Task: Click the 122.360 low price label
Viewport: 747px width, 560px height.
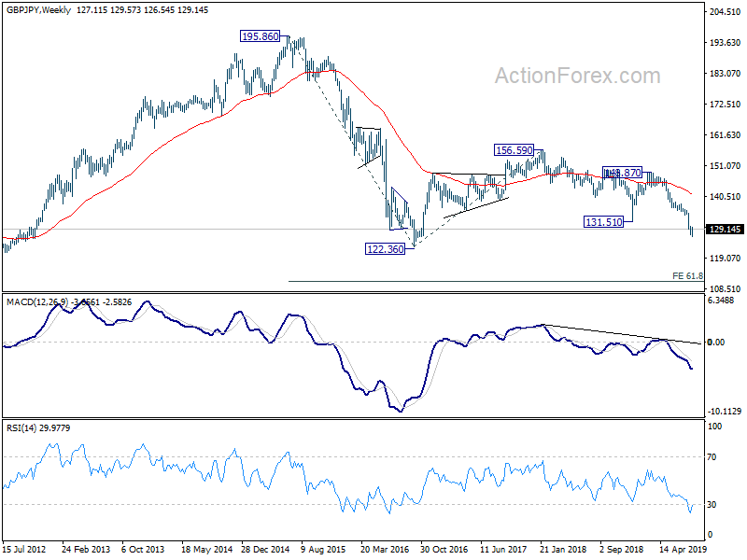Action: (x=385, y=248)
